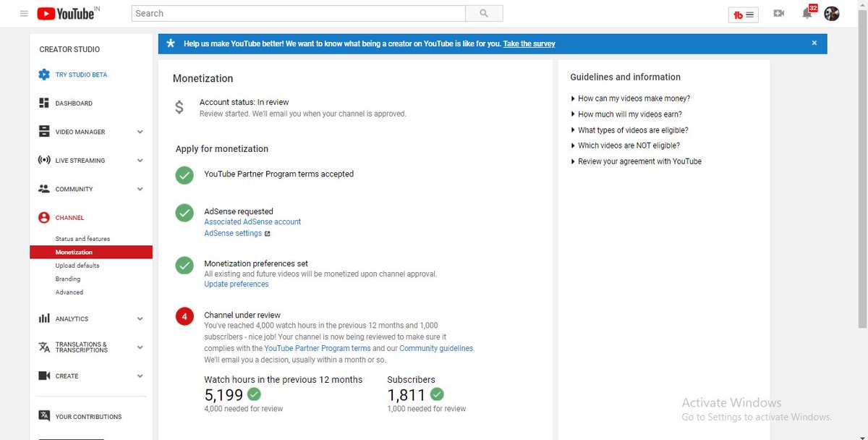Image resolution: width=868 pixels, height=440 pixels.
Task: Click the Live Streaming broadcast icon
Action: [x=44, y=161]
